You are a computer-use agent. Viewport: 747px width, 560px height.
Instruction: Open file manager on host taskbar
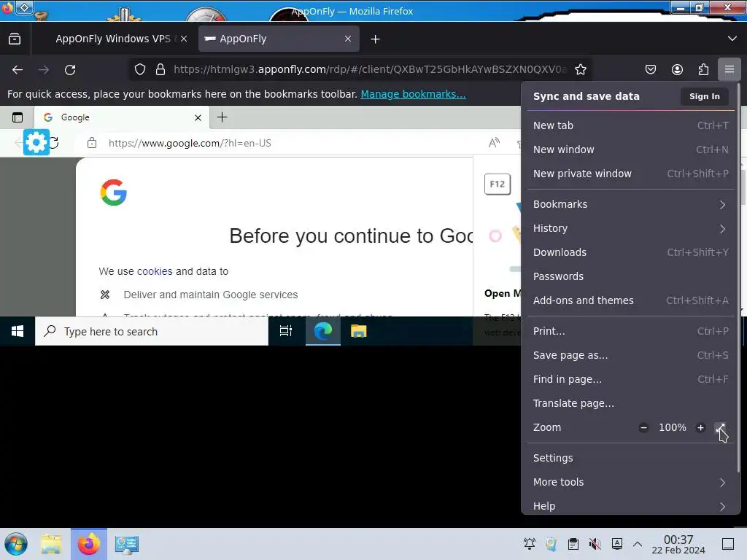(x=51, y=544)
